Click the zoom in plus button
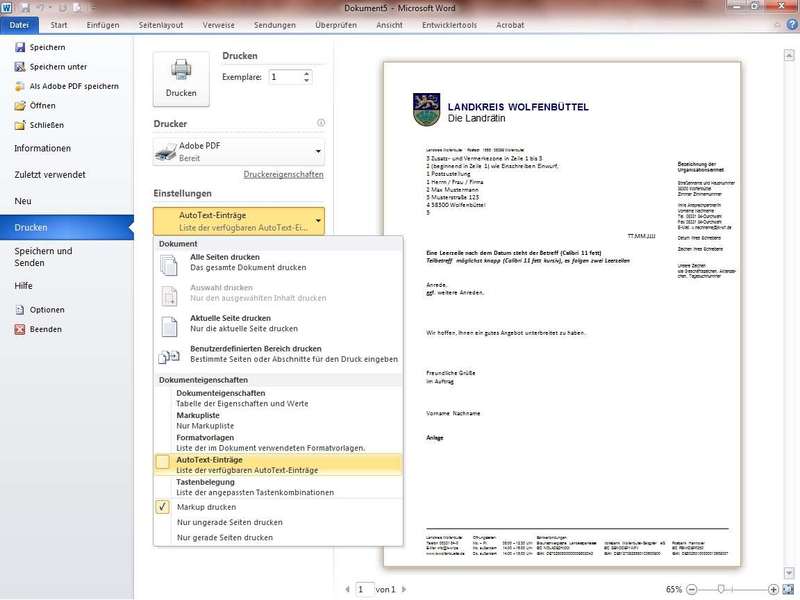The height and width of the screenshot is (600, 800). pyautogui.click(x=773, y=589)
